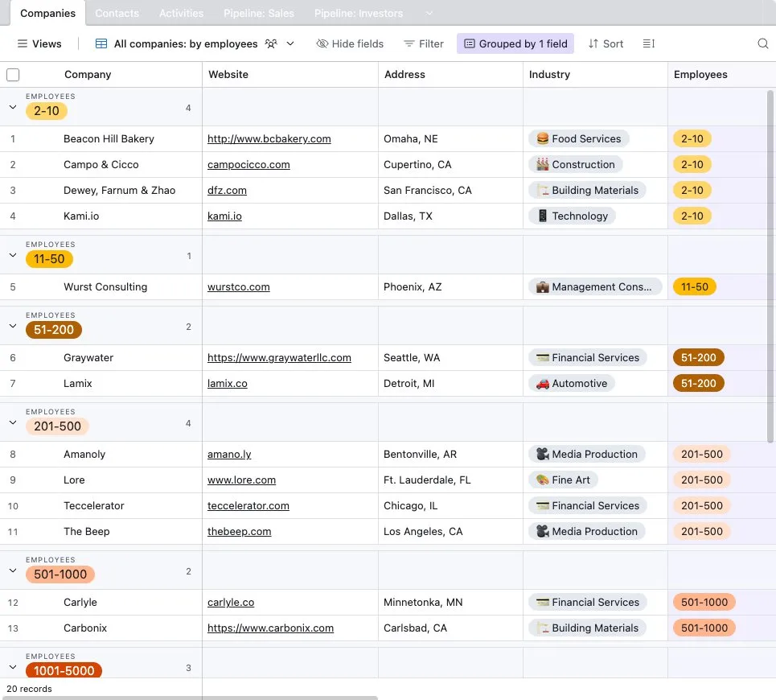
Task: Select the Minnetonka, MN address cell
Action: pos(450,602)
